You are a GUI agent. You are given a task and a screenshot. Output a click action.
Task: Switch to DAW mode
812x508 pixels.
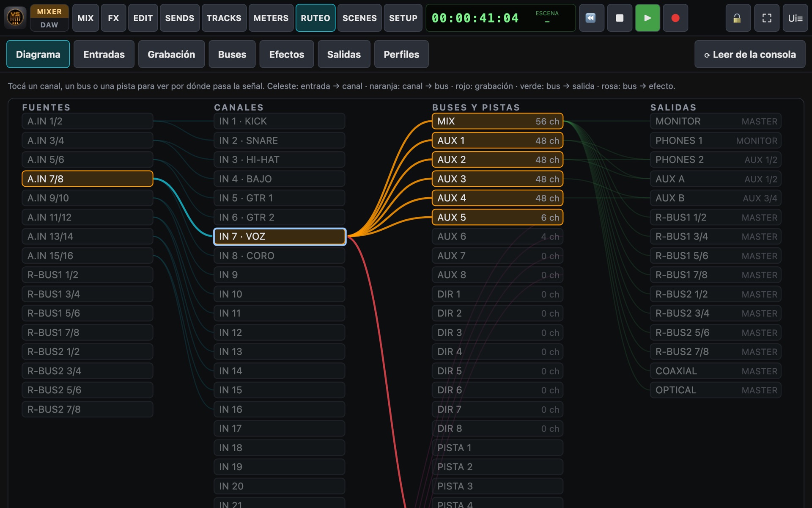click(49, 25)
